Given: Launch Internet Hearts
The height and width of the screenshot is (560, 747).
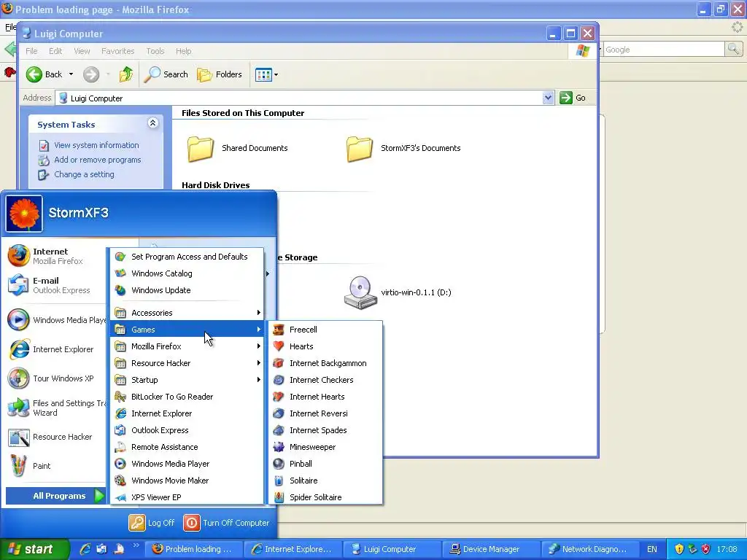Looking at the screenshot, I should click(326, 397).
